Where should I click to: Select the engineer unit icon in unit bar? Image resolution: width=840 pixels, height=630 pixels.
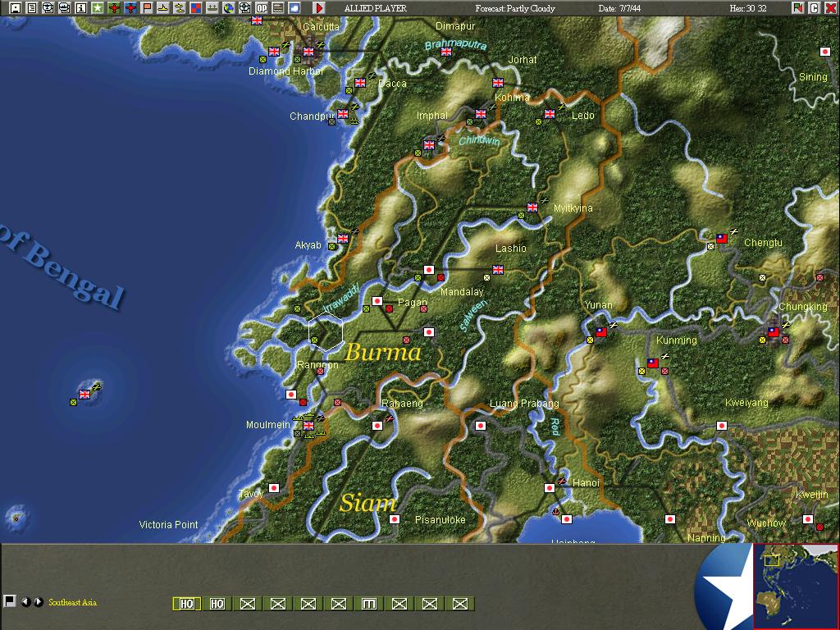pos(368,604)
